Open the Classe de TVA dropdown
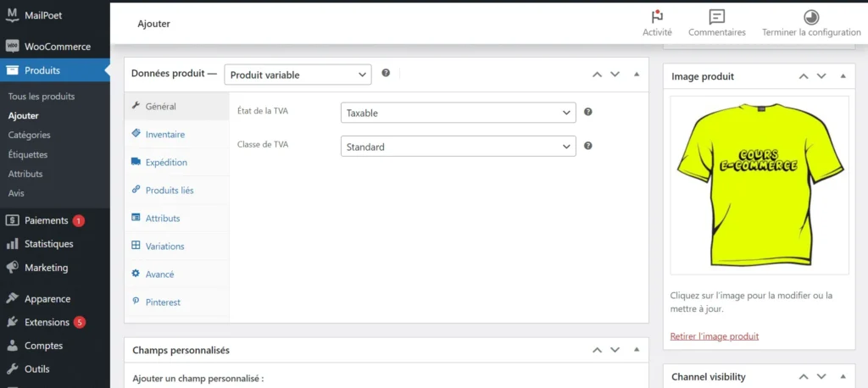Screen dimensions: 868x388 (x=458, y=147)
